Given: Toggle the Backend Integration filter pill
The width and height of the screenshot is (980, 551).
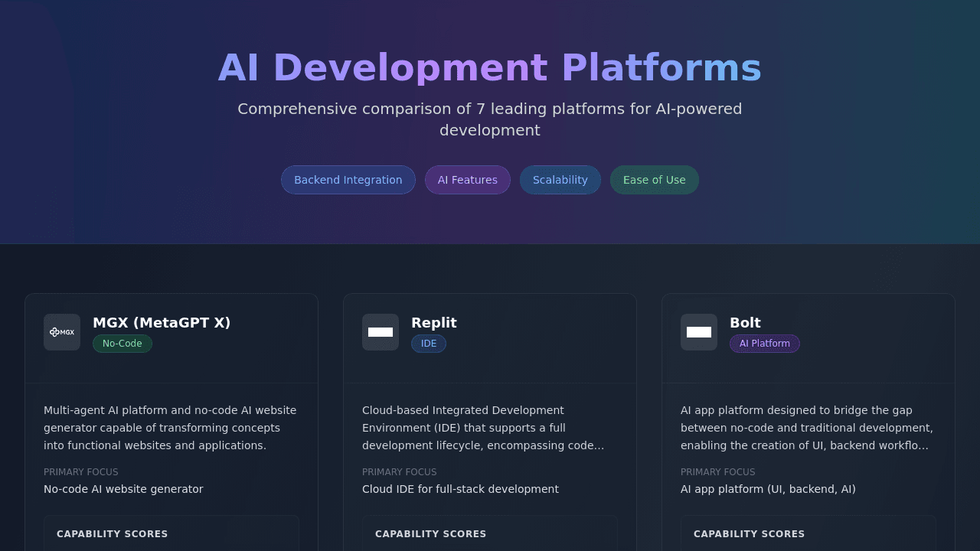Looking at the screenshot, I should tap(348, 180).
